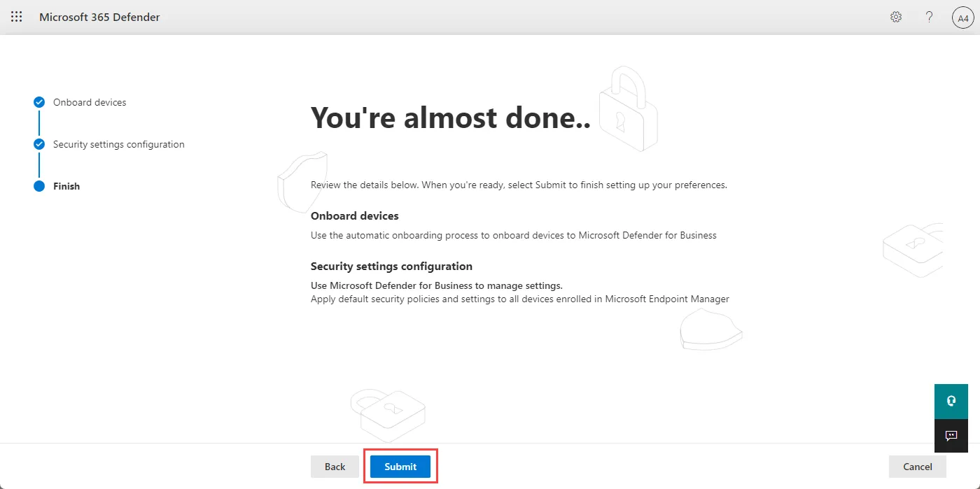Open the feedback chat icon
The width and height of the screenshot is (980, 489).
click(x=951, y=435)
